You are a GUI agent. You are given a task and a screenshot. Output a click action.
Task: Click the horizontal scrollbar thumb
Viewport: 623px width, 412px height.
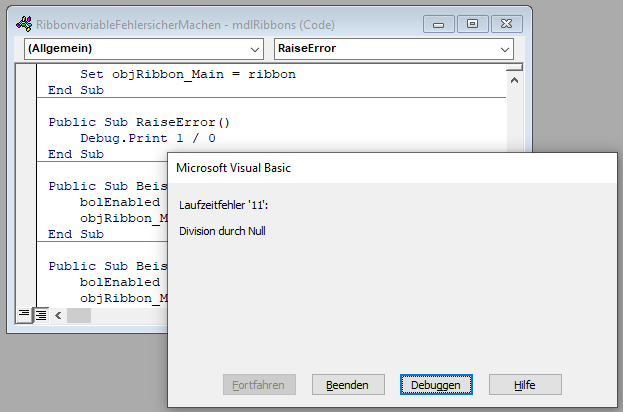point(79,315)
